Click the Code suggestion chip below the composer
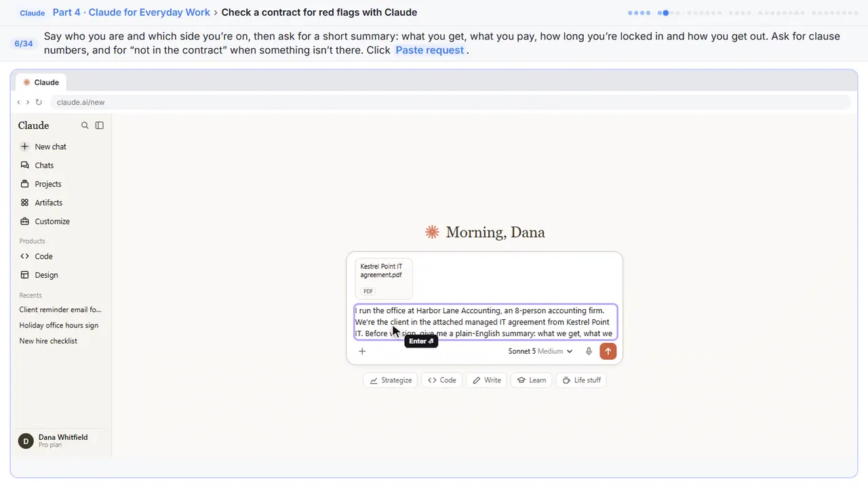868x488 pixels. coord(441,380)
